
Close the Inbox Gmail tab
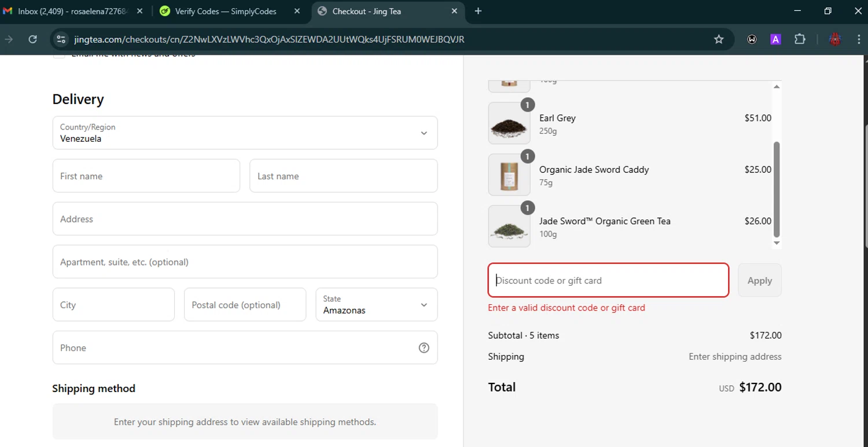click(x=139, y=11)
